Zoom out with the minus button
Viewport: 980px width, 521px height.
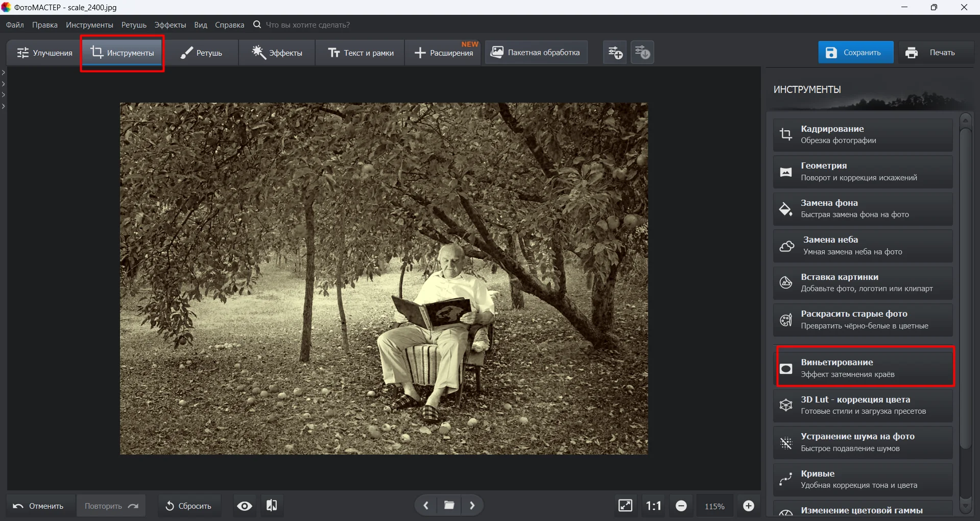pyautogui.click(x=681, y=506)
